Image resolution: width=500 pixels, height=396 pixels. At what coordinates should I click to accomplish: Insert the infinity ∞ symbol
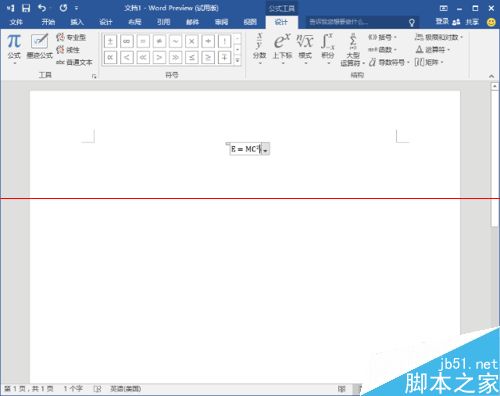(x=126, y=41)
